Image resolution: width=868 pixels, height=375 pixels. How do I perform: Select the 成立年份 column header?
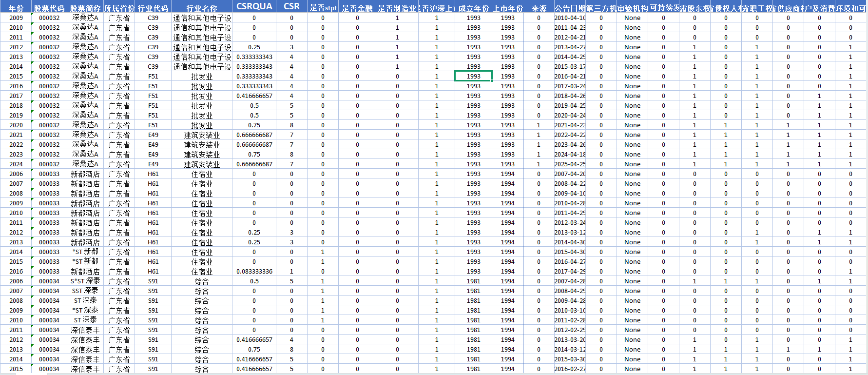(x=473, y=8)
